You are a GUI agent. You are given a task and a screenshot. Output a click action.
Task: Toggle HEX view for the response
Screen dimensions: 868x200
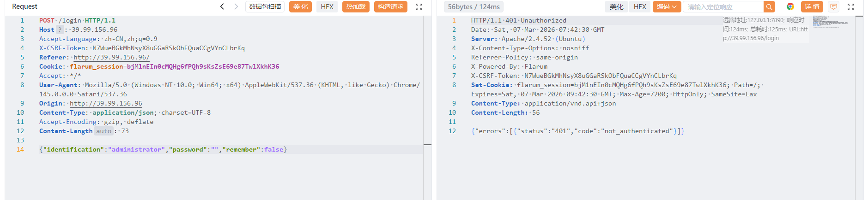point(640,7)
